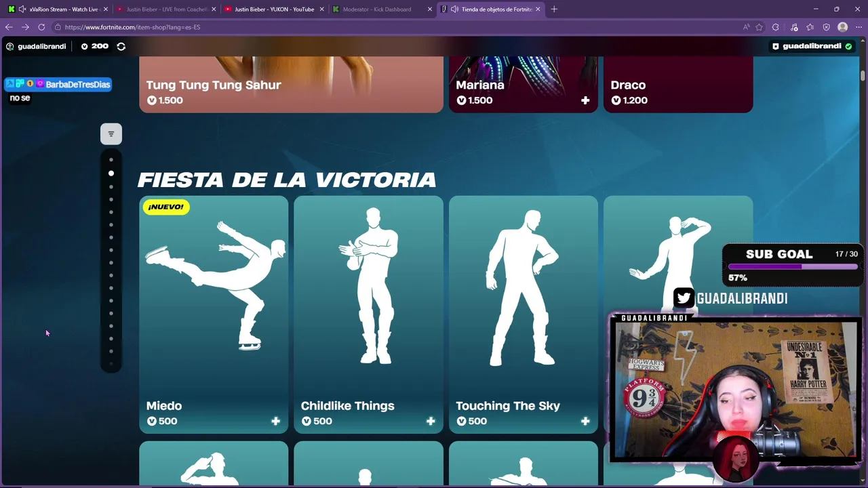Switch to Justin Bieber YUKON YouTube tab
Screen dimensions: 868x488
tap(273, 9)
